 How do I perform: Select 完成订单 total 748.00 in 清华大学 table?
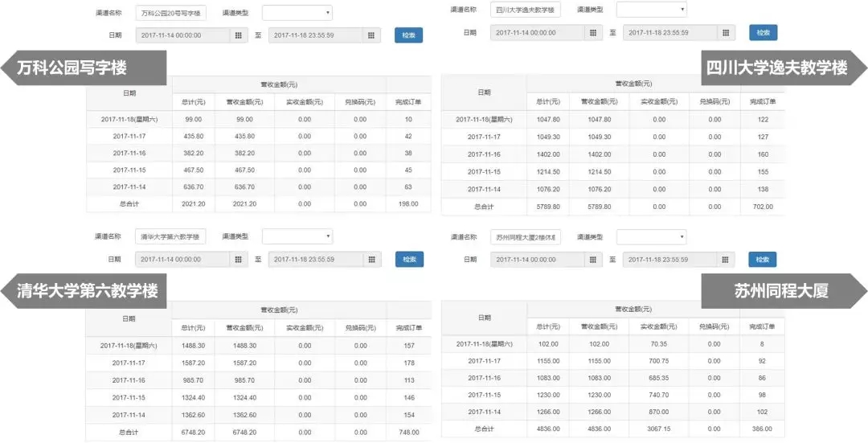pyautogui.click(x=408, y=433)
